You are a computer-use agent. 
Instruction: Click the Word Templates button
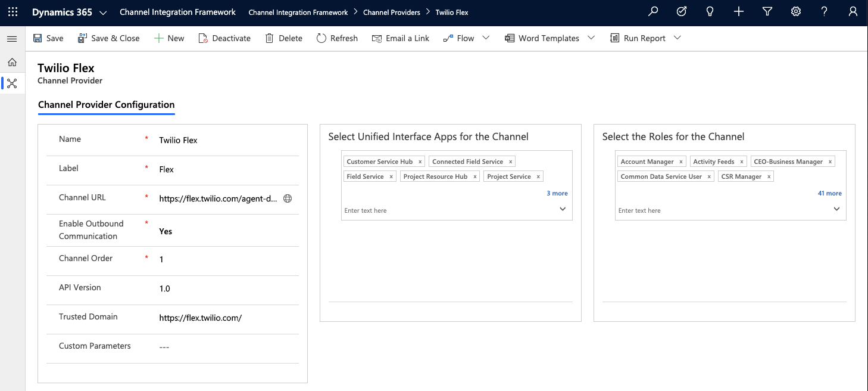click(x=542, y=38)
